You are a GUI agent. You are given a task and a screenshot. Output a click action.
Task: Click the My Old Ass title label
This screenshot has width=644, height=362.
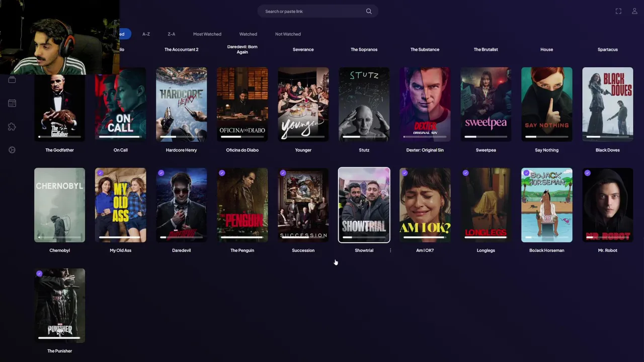coord(120,250)
